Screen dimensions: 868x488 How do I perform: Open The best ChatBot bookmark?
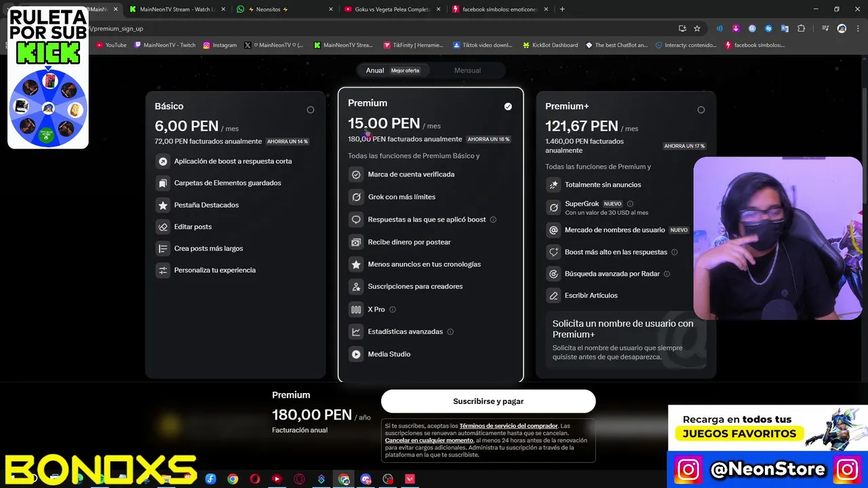pyautogui.click(x=616, y=45)
